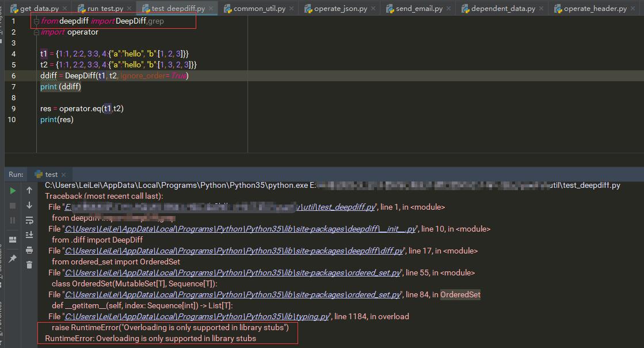Open the ordered_set.py line 55 link
The image size is (644, 348).
click(x=233, y=273)
